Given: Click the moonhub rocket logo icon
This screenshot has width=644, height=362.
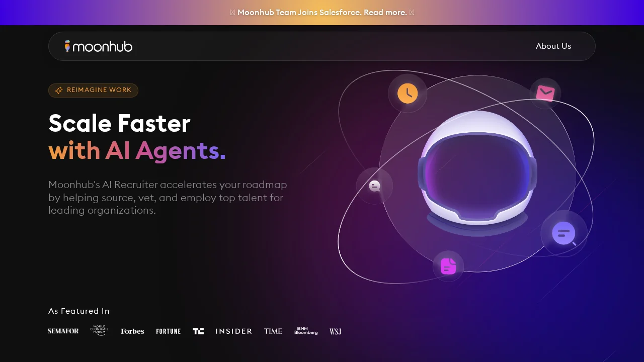Looking at the screenshot, I should point(66,46).
